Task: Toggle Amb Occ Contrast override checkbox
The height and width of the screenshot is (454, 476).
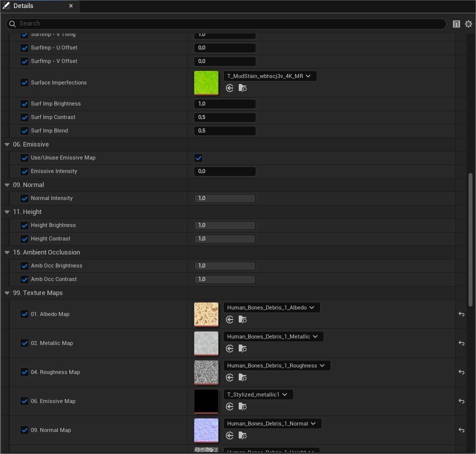Action: point(24,279)
